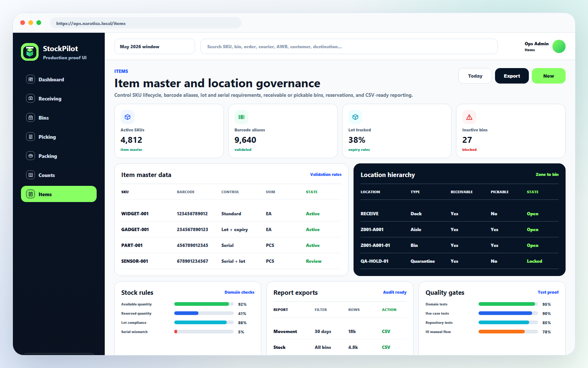Click the Today button

click(475, 76)
